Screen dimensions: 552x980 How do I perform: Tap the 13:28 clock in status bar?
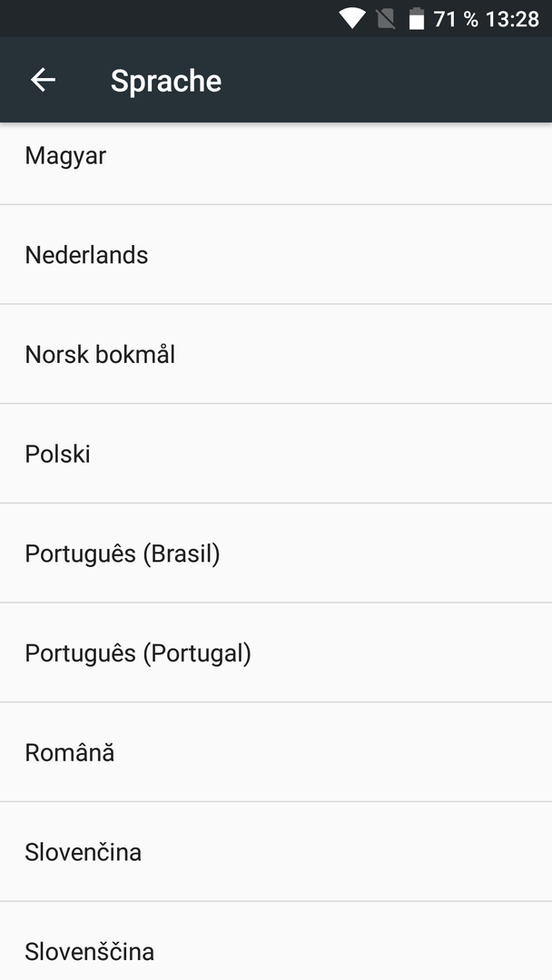(x=512, y=19)
